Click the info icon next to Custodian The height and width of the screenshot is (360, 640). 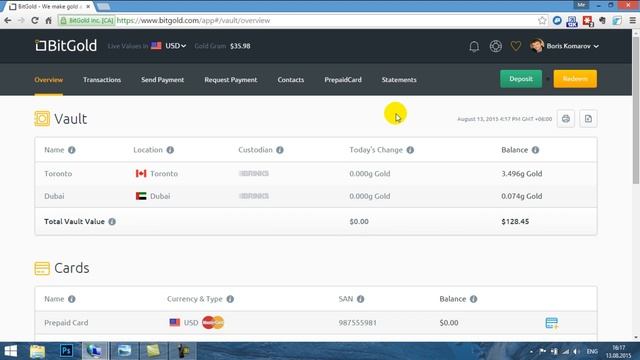pos(280,150)
